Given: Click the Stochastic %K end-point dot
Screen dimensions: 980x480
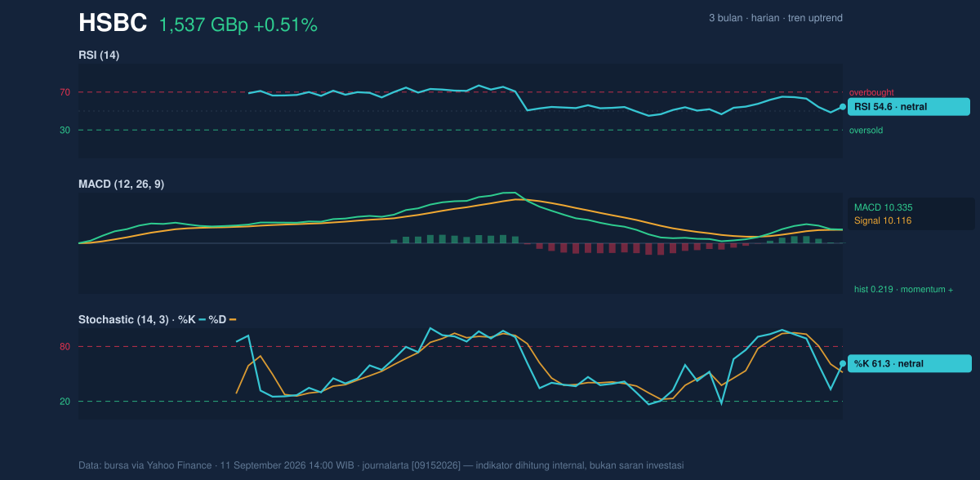Looking at the screenshot, I should (x=843, y=364).
